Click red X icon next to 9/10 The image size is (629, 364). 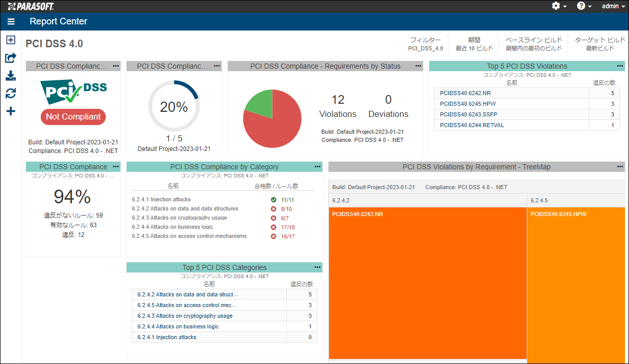click(274, 209)
